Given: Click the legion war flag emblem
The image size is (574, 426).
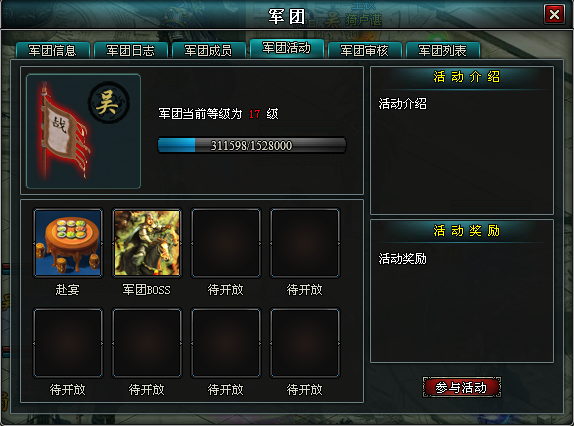Looking at the screenshot, I should (x=62, y=132).
